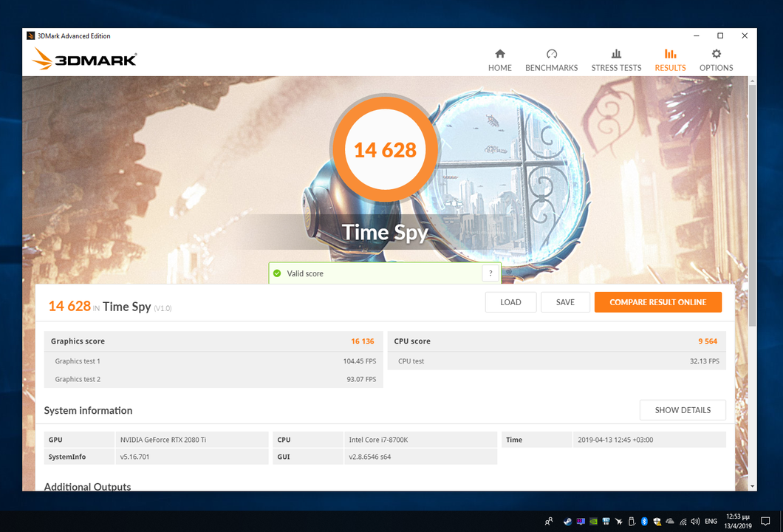Click the CPU score value 9 564
The width and height of the screenshot is (783, 532).
pos(708,341)
